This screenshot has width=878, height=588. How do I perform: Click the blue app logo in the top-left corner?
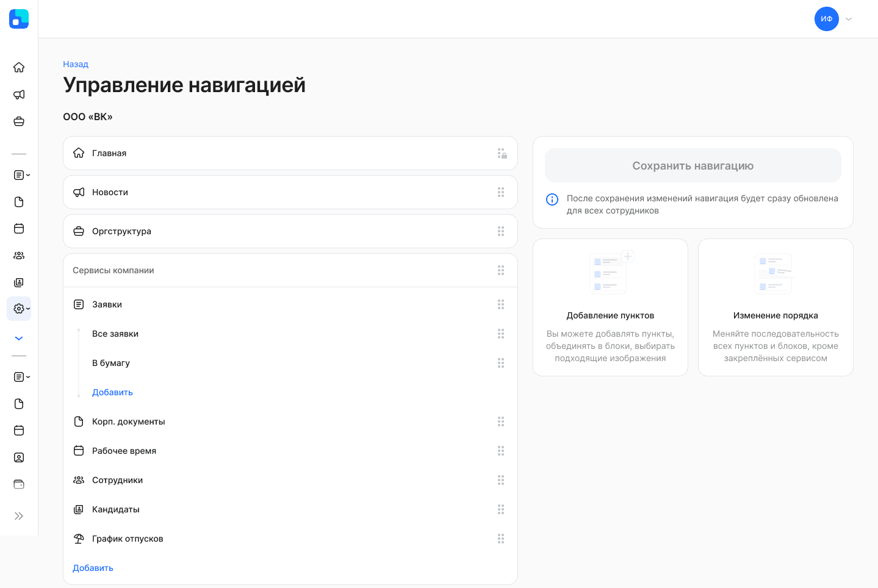[x=19, y=19]
